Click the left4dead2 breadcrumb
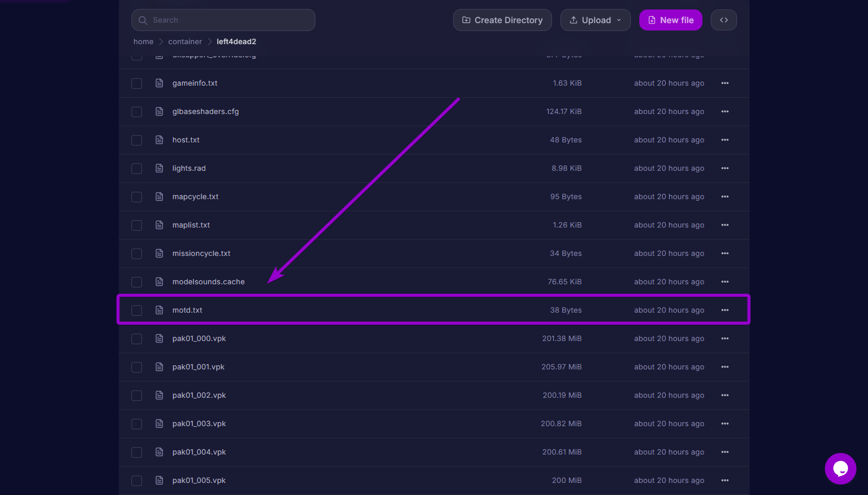The width and height of the screenshot is (868, 495). coord(237,42)
